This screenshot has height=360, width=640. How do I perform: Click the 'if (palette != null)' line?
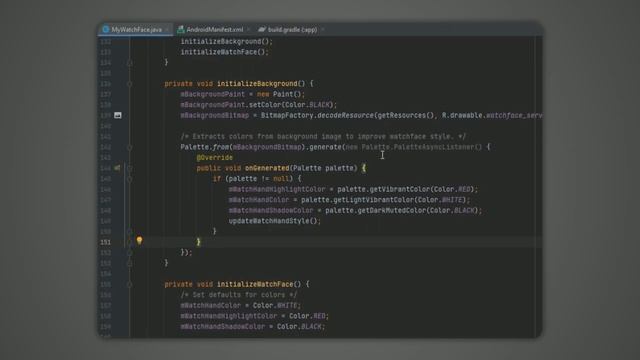257,179
